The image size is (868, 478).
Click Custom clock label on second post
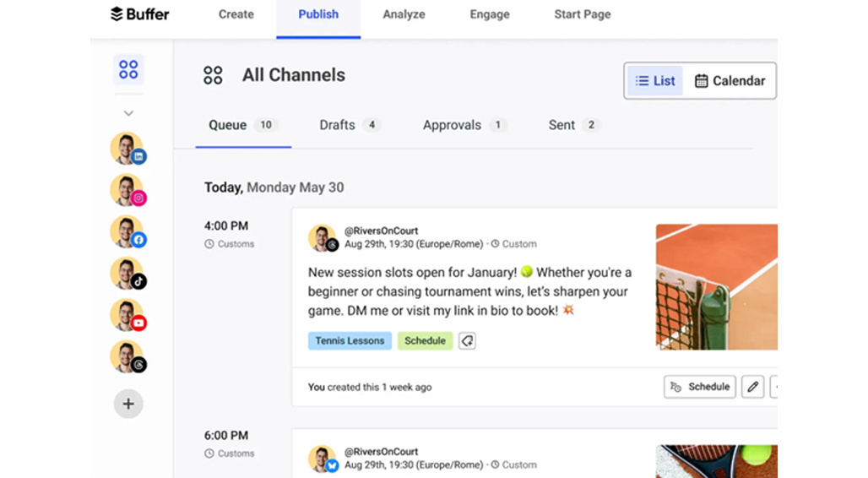513,464
